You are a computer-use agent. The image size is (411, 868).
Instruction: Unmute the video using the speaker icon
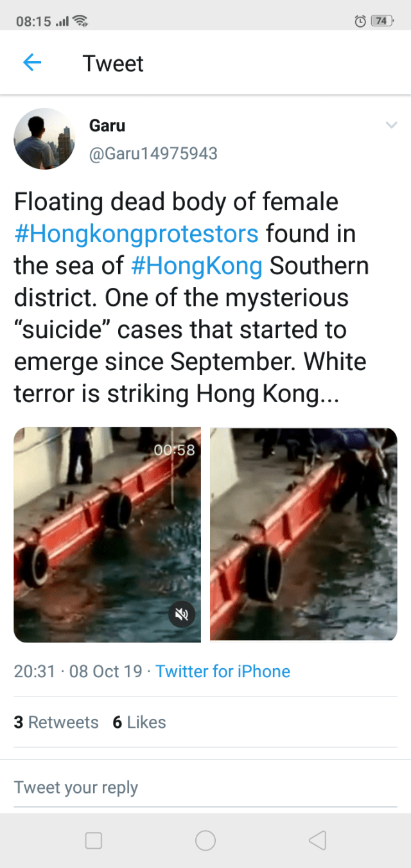coord(181,615)
